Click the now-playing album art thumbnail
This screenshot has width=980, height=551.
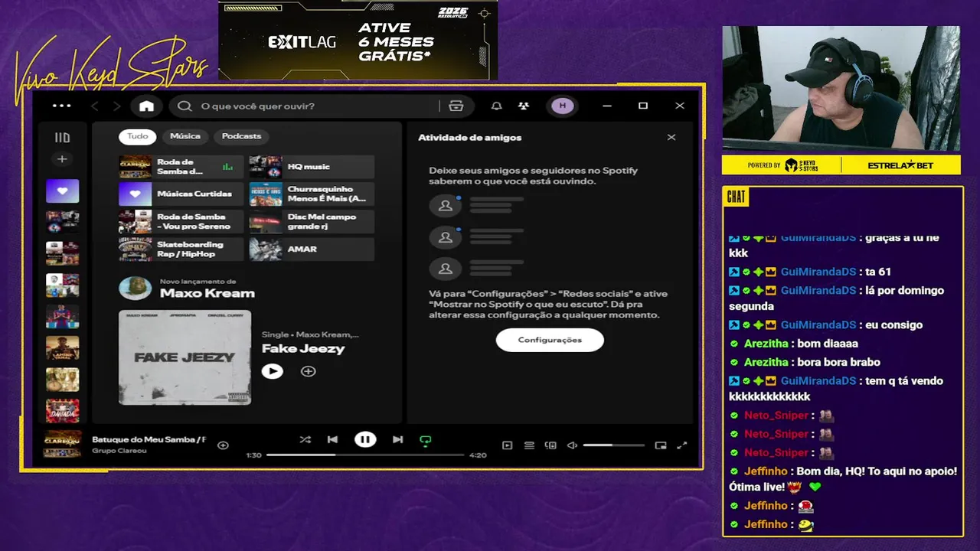pos(63,445)
